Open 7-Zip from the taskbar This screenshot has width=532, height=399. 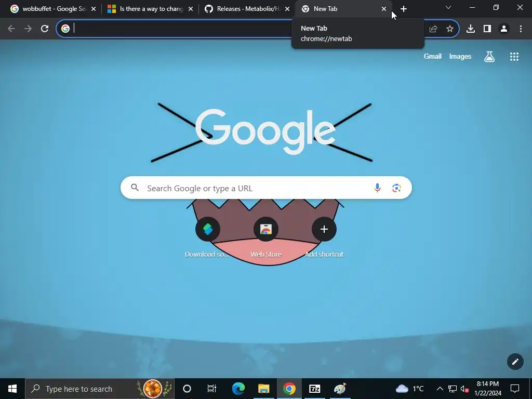pyautogui.click(x=314, y=389)
